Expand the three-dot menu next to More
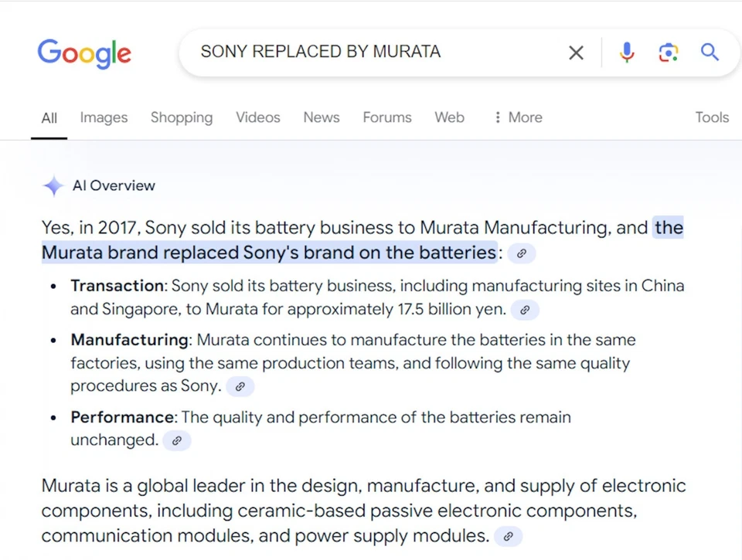Image resolution: width=742 pixels, height=560 pixels. [x=499, y=117]
